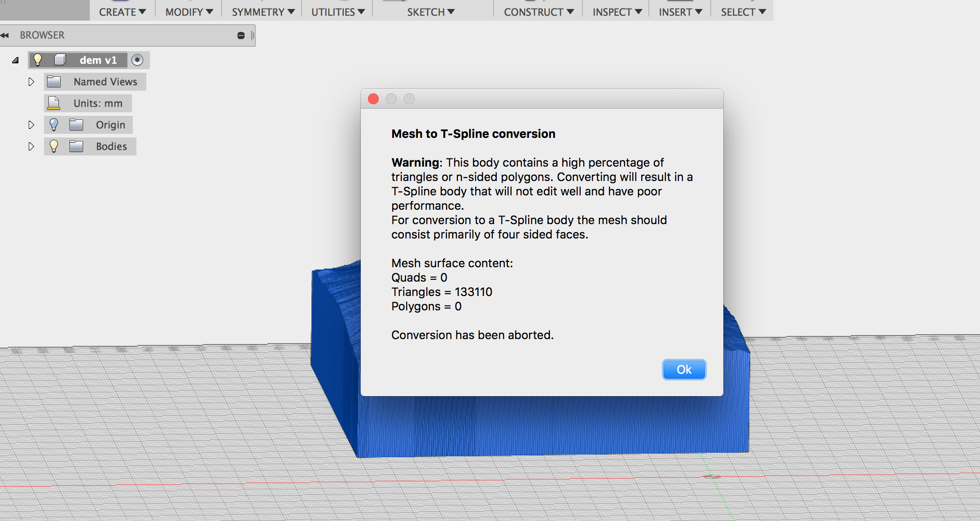This screenshot has width=980, height=521.
Task: Expand the Origin folder node
Action: pos(31,125)
